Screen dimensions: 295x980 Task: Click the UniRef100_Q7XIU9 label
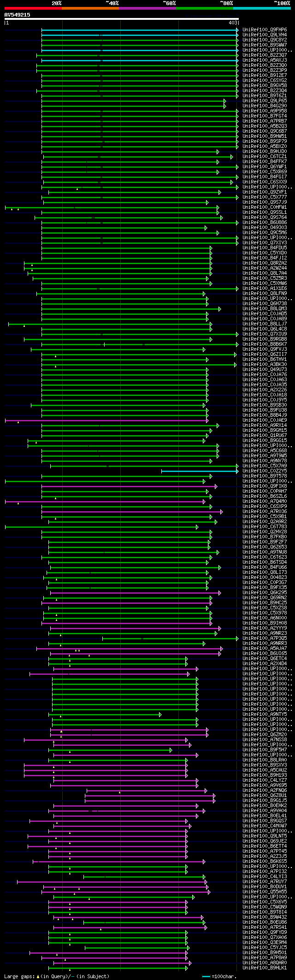(265, 334)
